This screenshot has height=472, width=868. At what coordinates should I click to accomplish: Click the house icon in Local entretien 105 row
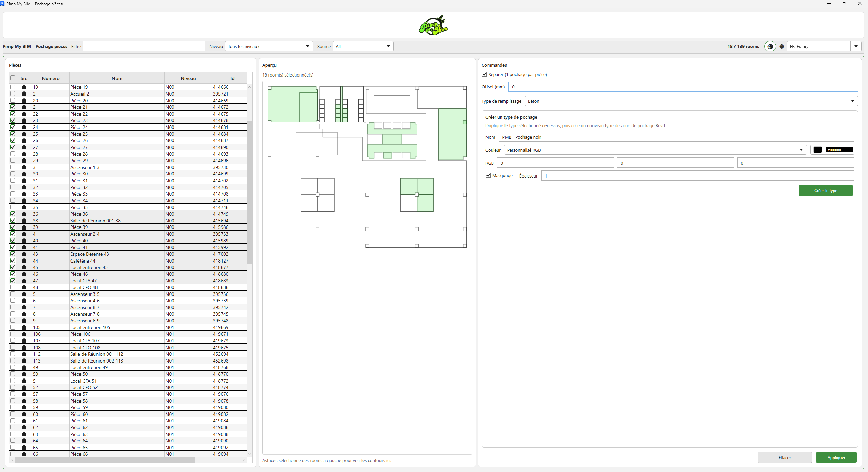coord(24,327)
